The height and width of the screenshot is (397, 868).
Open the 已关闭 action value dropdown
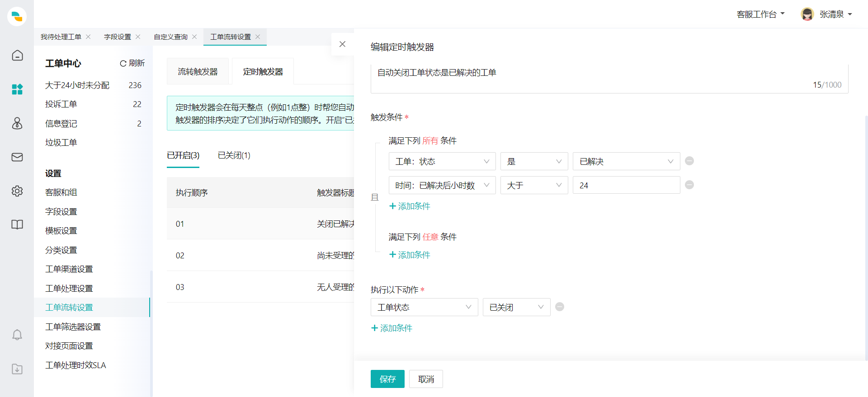pos(516,307)
